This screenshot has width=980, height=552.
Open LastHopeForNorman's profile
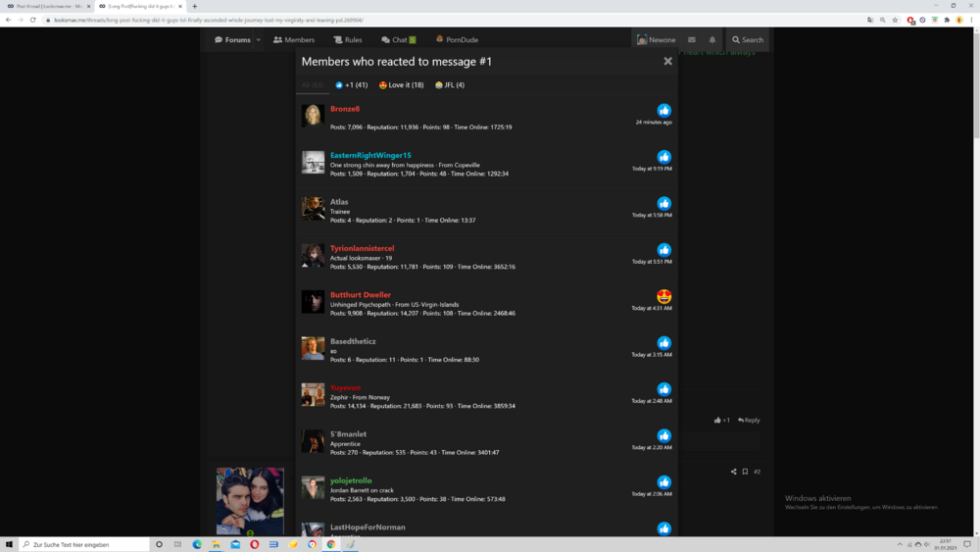point(367,527)
